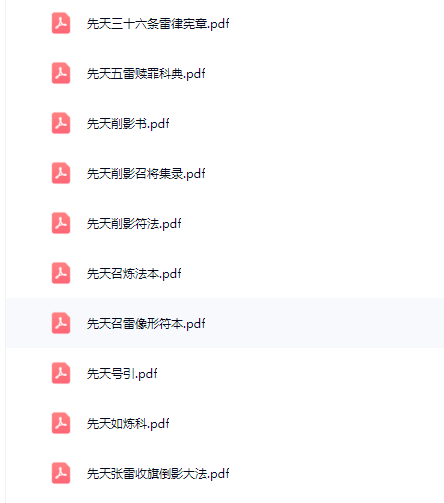Select PDF icon next to 先天如炼科.pdf
The height and width of the screenshot is (503, 444).
61,423
